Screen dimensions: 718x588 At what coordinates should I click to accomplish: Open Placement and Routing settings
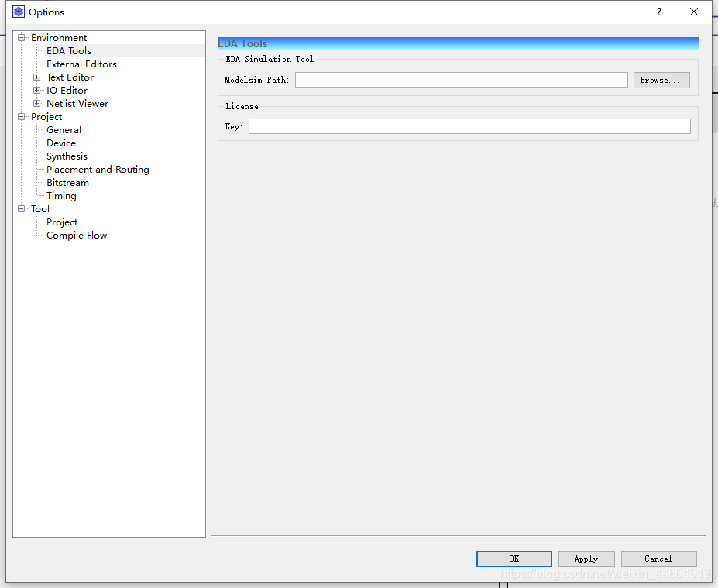(x=98, y=170)
